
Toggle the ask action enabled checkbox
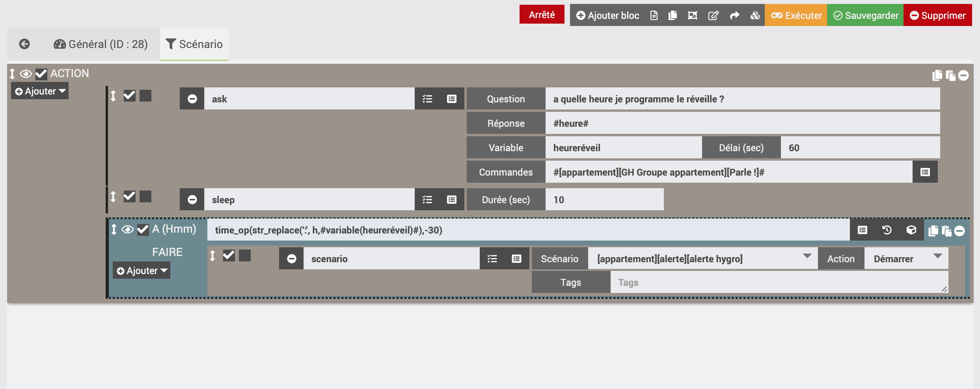pos(129,96)
